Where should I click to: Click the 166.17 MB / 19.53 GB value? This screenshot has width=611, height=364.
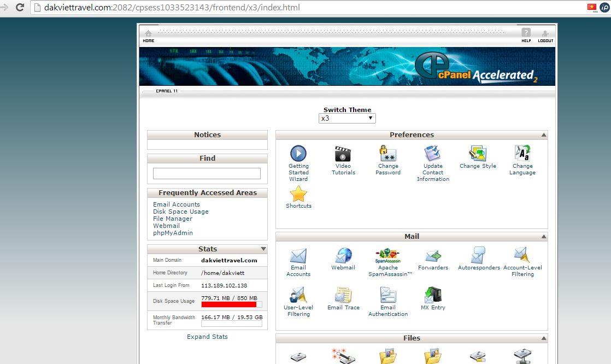point(232,317)
